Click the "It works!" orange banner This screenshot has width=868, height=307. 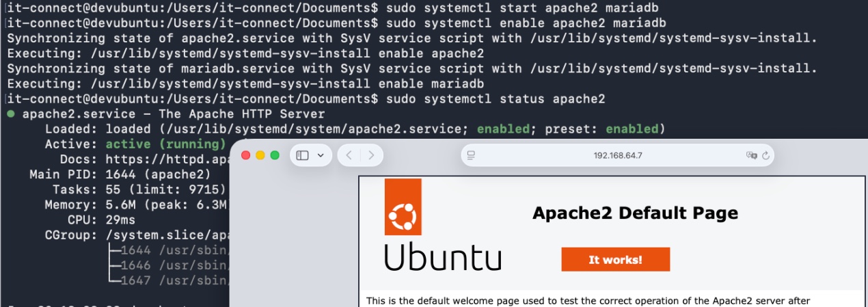616,260
